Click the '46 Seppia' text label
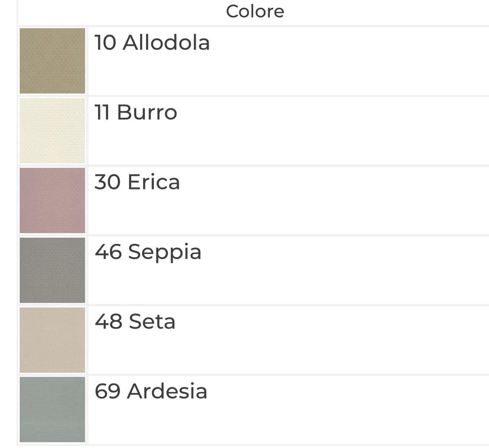 point(148,252)
